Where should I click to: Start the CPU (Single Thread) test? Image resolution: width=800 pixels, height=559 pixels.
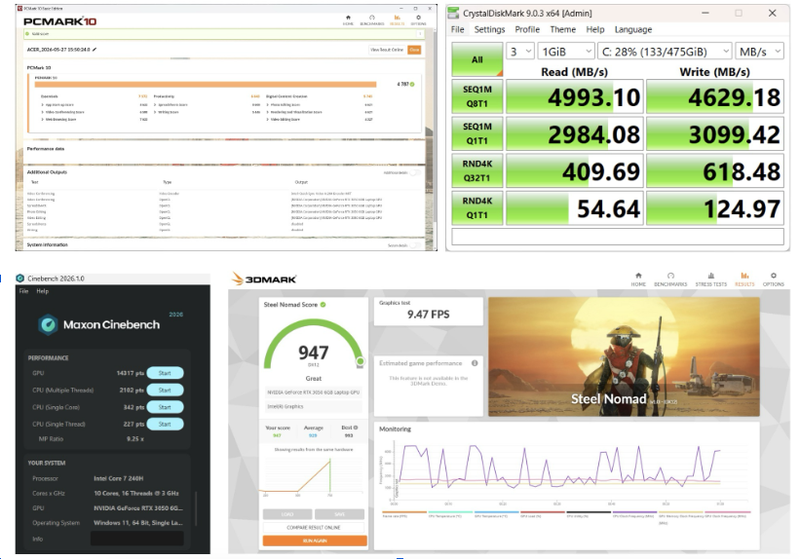coord(165,424)
